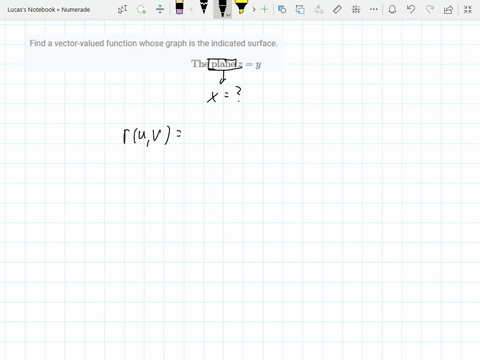Add a new pen with plus

pos(264,9)
